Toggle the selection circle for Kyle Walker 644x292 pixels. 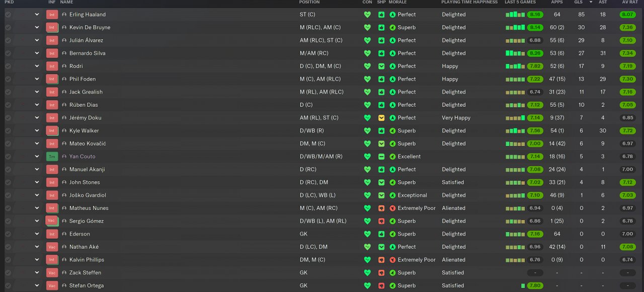pos(8,130)
